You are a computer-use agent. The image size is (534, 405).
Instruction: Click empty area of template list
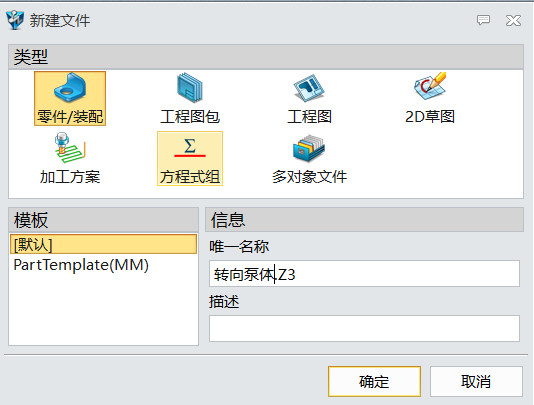click(x=104, y=310)
